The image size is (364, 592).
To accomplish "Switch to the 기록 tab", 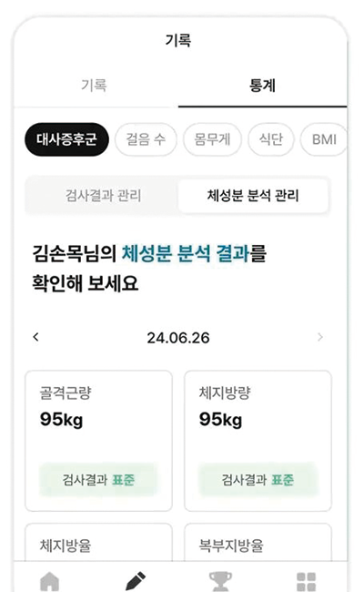I will click(x=95, y=86).
